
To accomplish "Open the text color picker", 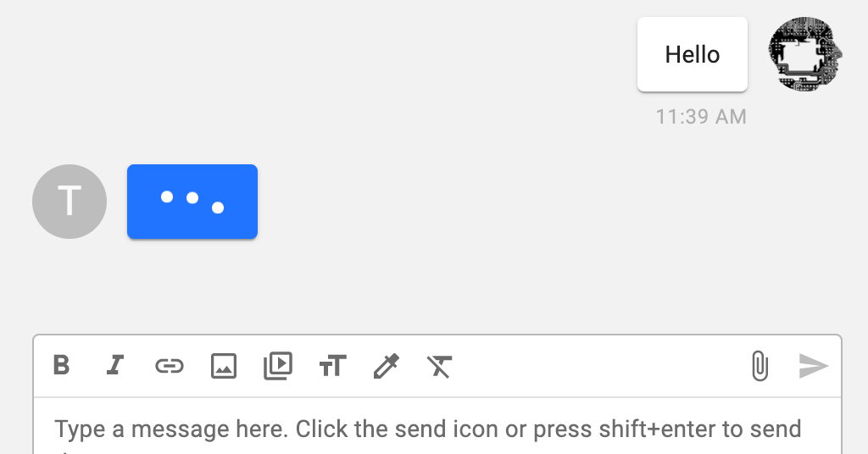I will pyautogui.click(x=387, y=366).
